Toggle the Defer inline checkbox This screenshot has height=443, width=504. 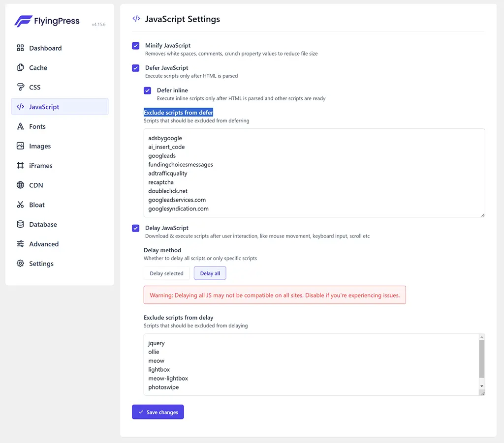pos(147,90)
